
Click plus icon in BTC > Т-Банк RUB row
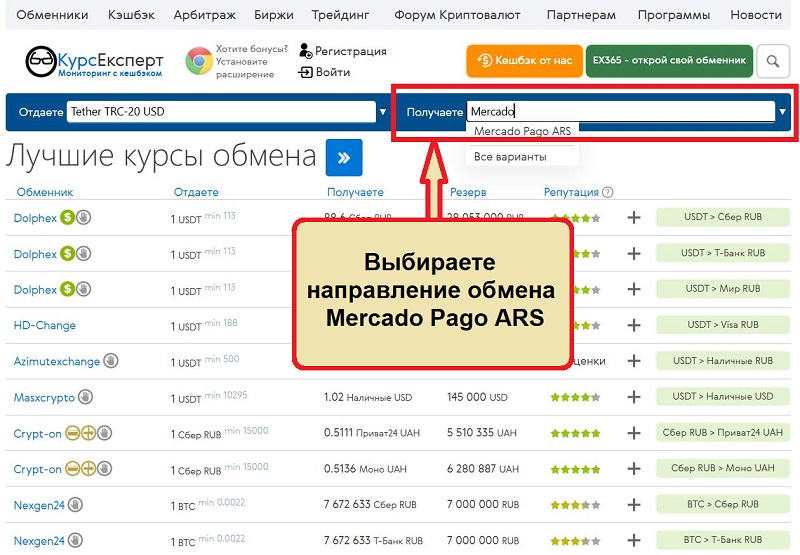point(634,540)
